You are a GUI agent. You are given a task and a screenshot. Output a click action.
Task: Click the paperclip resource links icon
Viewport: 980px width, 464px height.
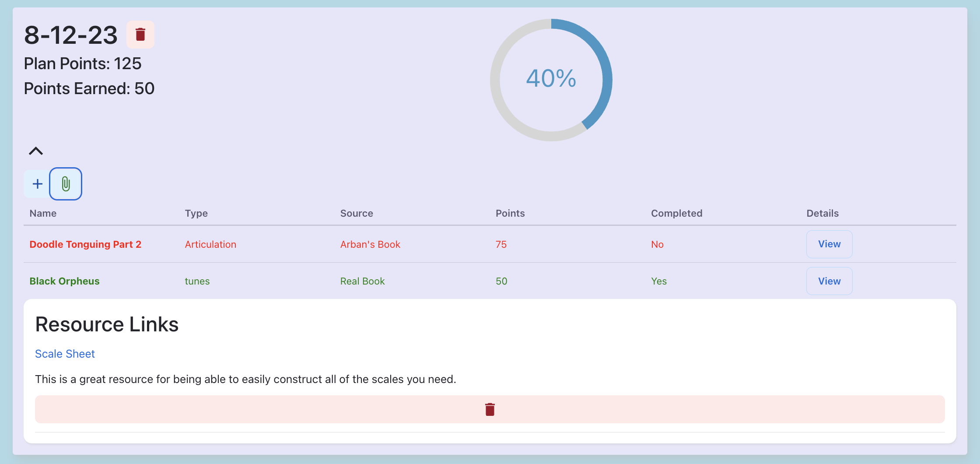pos(66,184)
